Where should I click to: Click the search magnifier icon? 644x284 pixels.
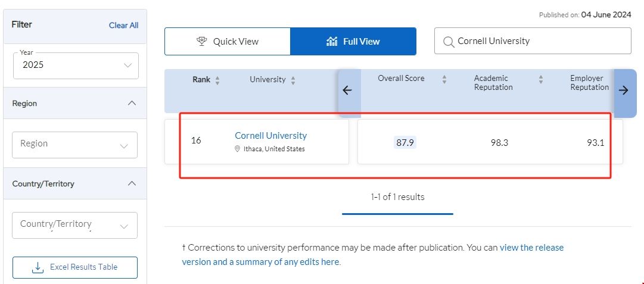(448, 41)
